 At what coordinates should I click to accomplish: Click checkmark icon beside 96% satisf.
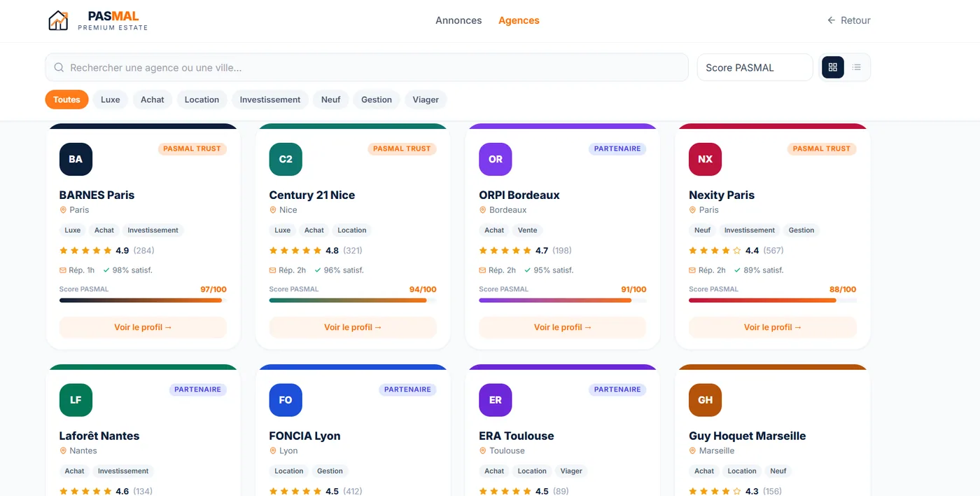[x=318, y=270]
